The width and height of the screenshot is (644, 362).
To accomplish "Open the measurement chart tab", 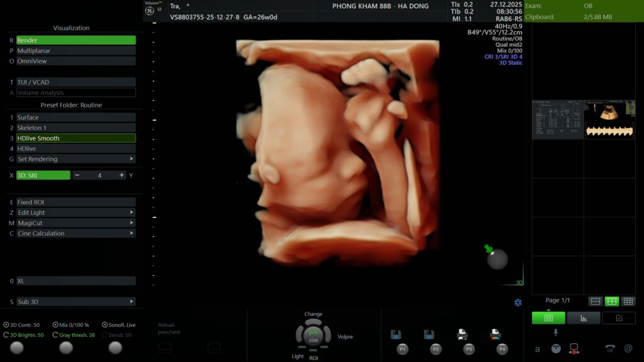I will tap(583, 318).
